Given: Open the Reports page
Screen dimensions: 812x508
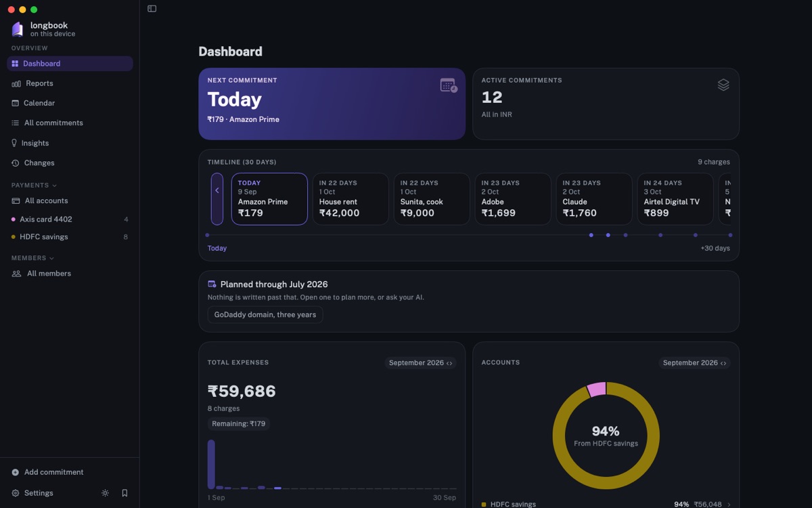Looking at the screenshot, I should 70,83.
